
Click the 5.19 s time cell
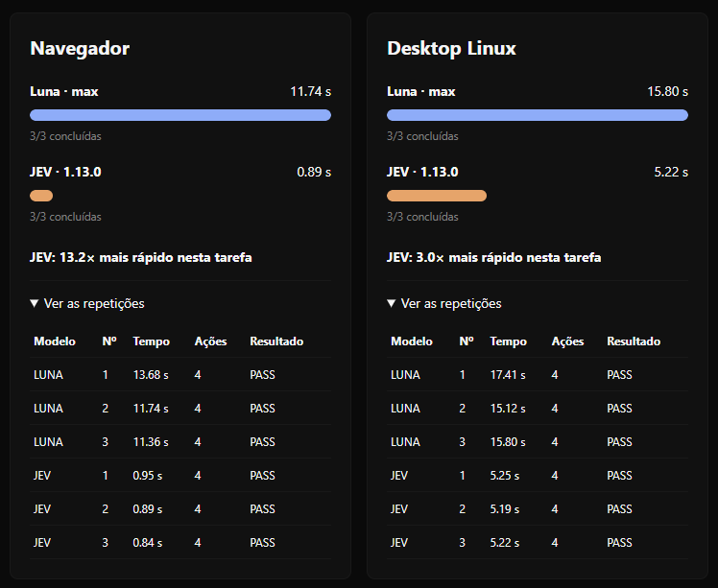click(x=505, y=508)
